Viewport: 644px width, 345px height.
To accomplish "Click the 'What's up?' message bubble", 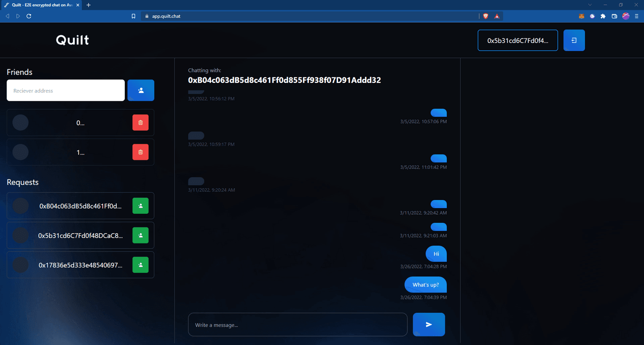I will tap(426, 285).
